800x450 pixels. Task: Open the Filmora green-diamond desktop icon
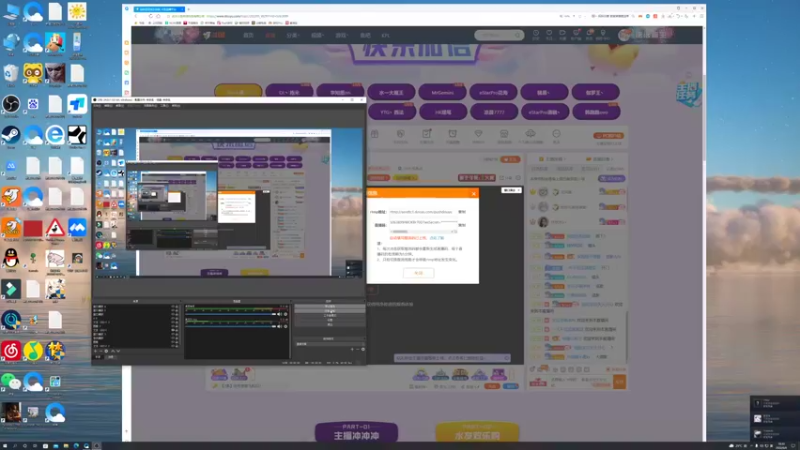(x=11, y=289)
